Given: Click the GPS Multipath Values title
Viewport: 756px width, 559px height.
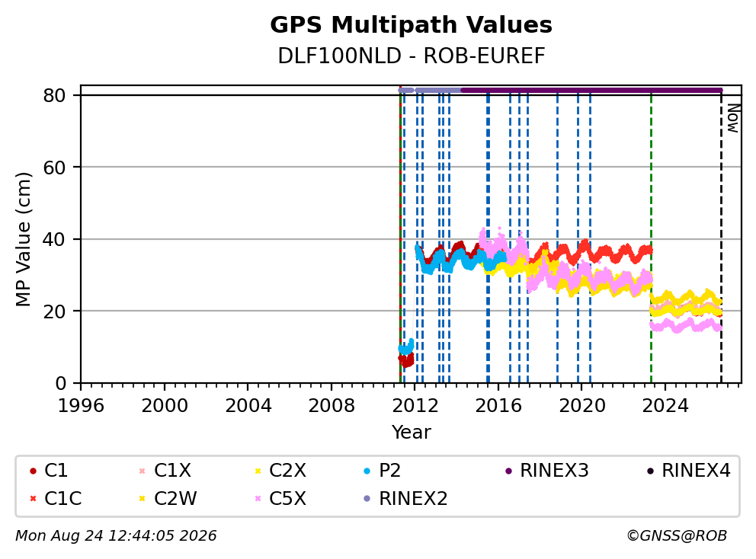Looking at the screenshot, I should 411,25.
